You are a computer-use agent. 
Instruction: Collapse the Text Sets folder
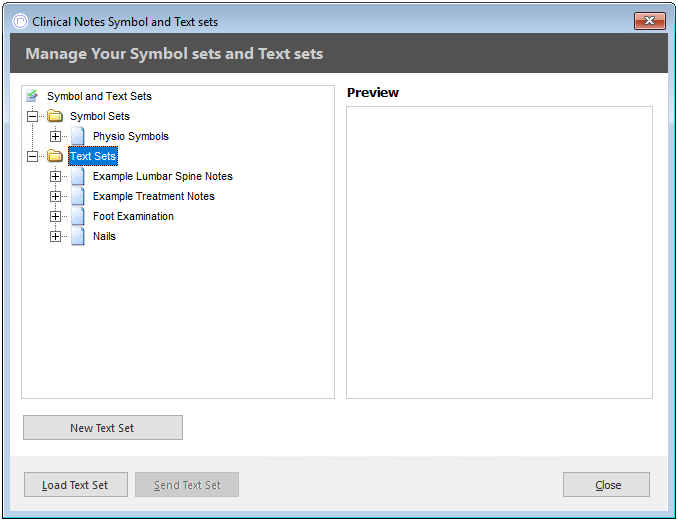(x=32, y=156)
